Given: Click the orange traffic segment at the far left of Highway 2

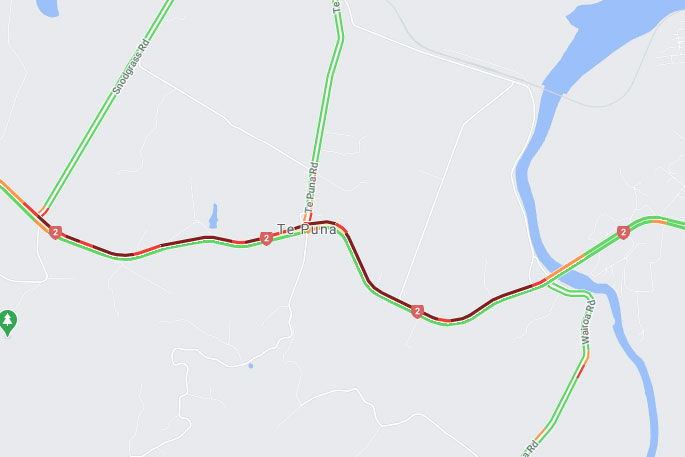Looking at the screenshot, I should pos(11,190).
